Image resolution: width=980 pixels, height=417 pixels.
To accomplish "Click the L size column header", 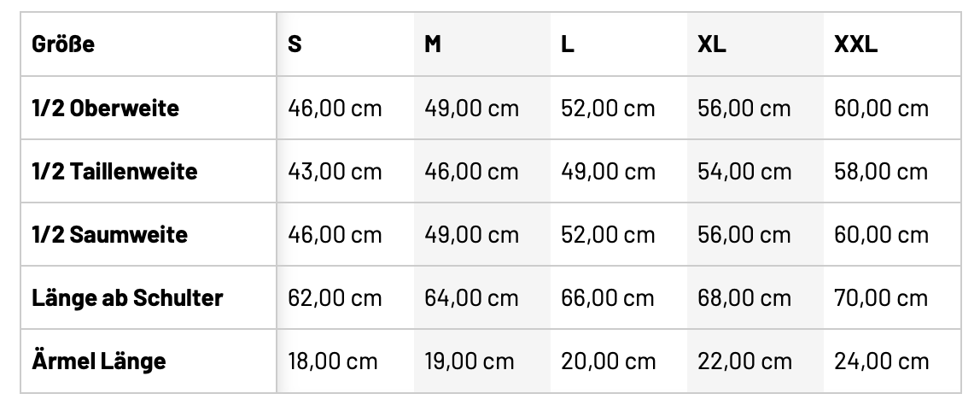I will coord(568,44).
